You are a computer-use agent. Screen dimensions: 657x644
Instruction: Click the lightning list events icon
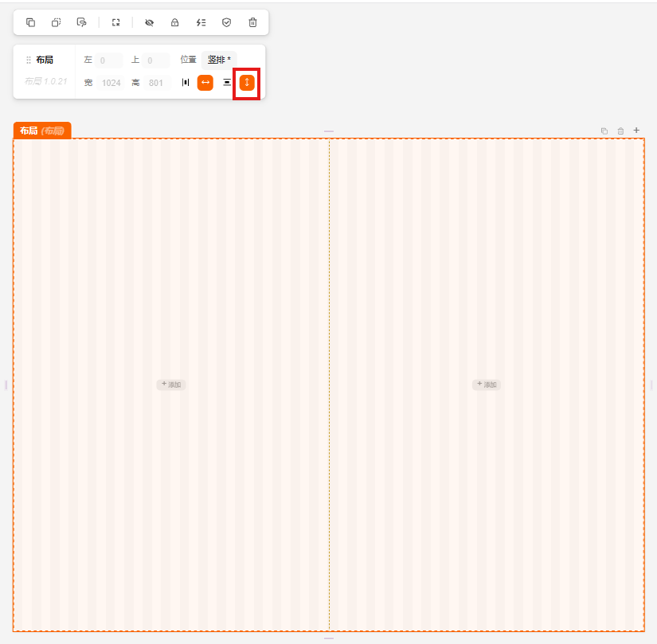point(201,22)
